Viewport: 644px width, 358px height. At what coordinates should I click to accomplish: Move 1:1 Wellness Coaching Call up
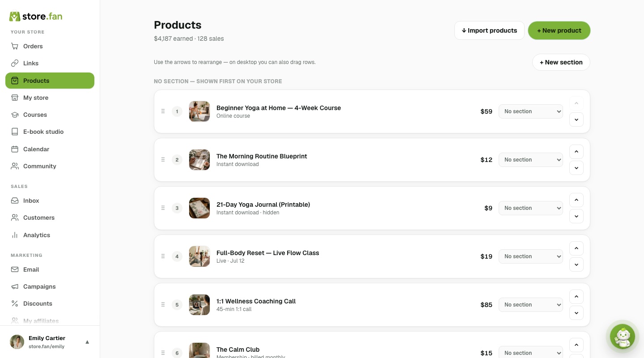[x=576, y=297]
